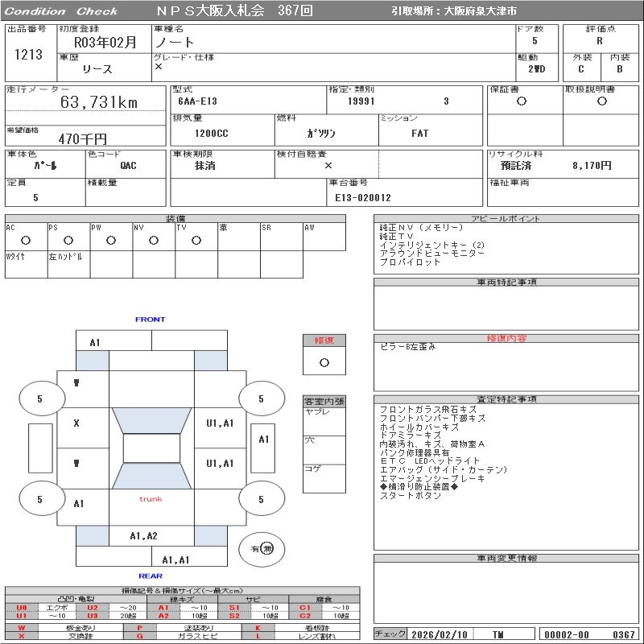Click the trunk label in diagram

coord(151,499)
